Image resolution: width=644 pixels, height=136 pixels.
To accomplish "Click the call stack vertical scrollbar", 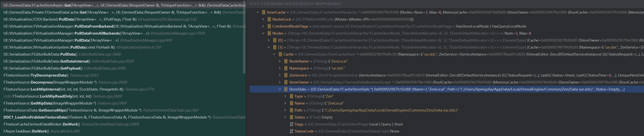I will click(x=244, y=37).
